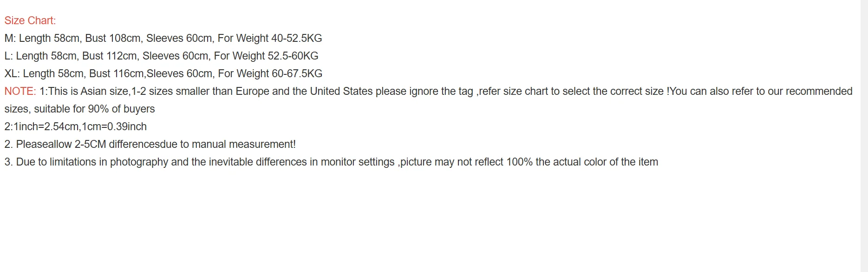The height and width of the screenshot is (272, 868).
Task: Click the red "NOTE:" label
Action: pos(20,91)
